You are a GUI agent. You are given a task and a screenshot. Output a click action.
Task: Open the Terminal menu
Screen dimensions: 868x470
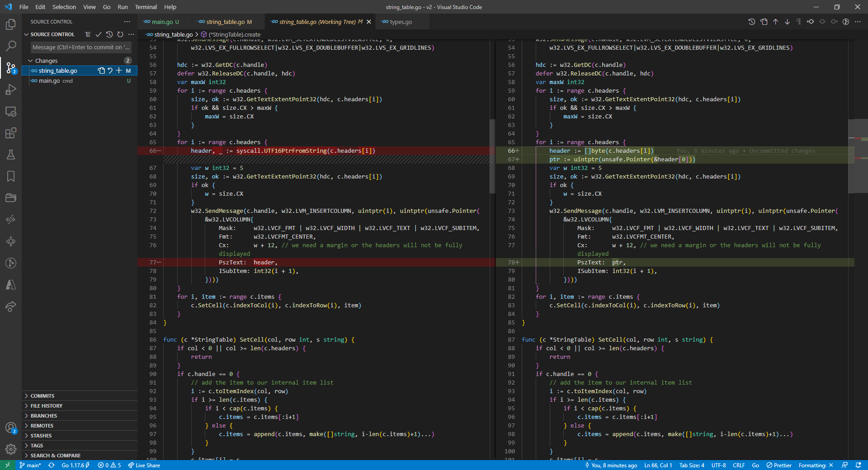[146, 7]
